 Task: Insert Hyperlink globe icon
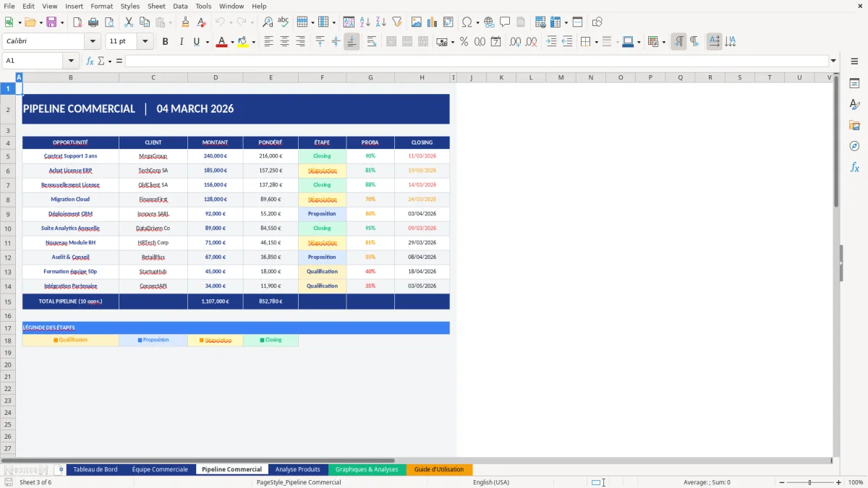[x=489, y=22]
